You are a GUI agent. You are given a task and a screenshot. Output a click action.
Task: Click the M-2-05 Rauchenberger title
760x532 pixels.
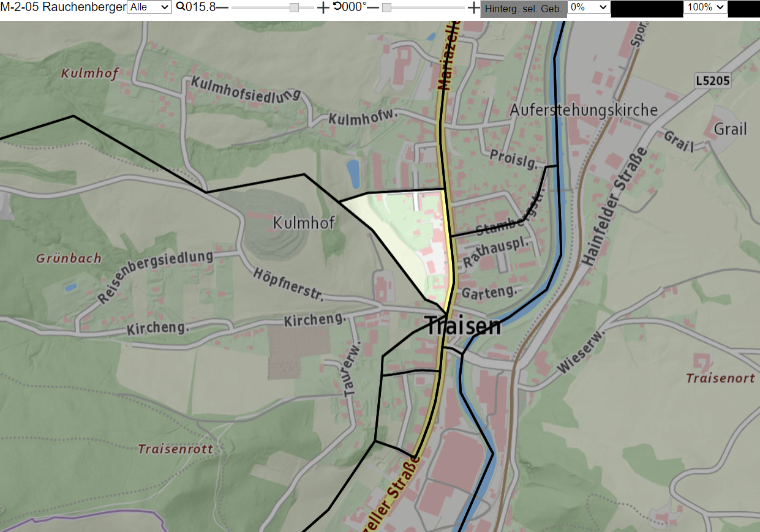tap(63, 7)
